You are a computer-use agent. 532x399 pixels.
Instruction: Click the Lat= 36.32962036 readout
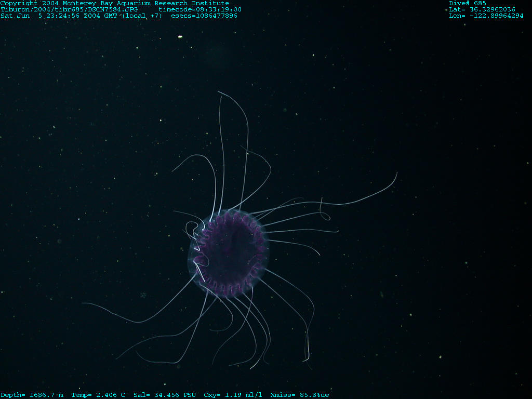pos(482,9)
